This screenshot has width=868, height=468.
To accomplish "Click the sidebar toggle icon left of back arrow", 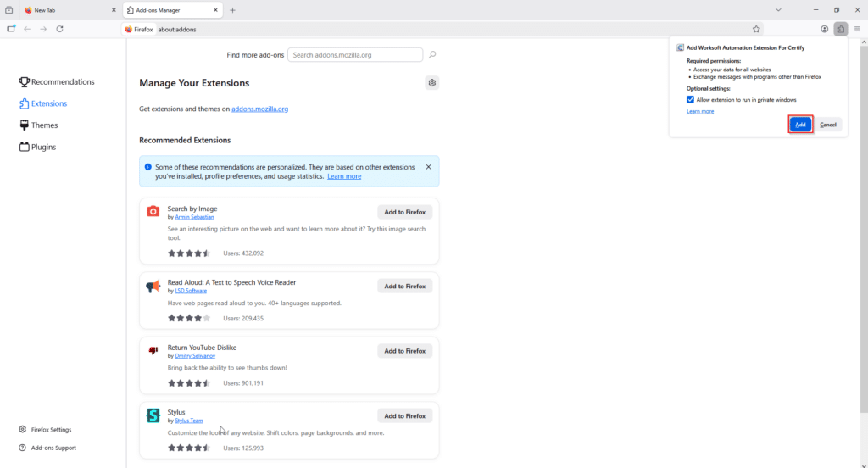I will (11, 30).
